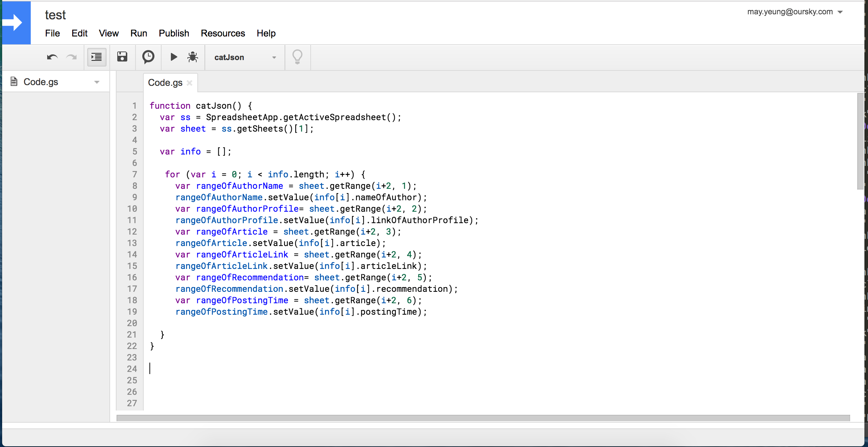Open the account menu for may.yeung@oursky.com
The width and height of the screenshot is (868, 447).
(x=795, y=12)
